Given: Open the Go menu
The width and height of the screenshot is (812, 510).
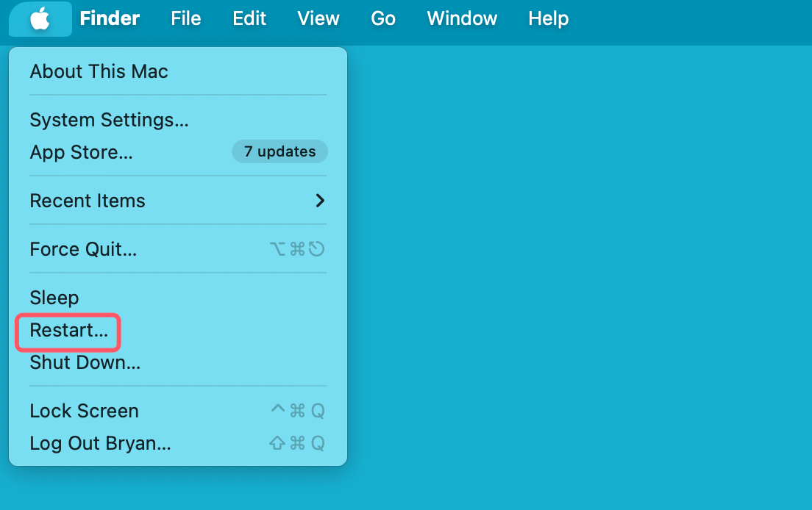Looking at the screenshot, I should point(383,18).
